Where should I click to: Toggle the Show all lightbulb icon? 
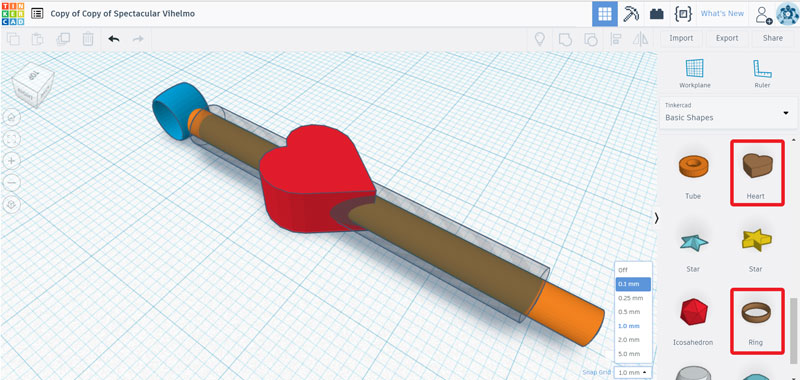(x=539, y=39)
